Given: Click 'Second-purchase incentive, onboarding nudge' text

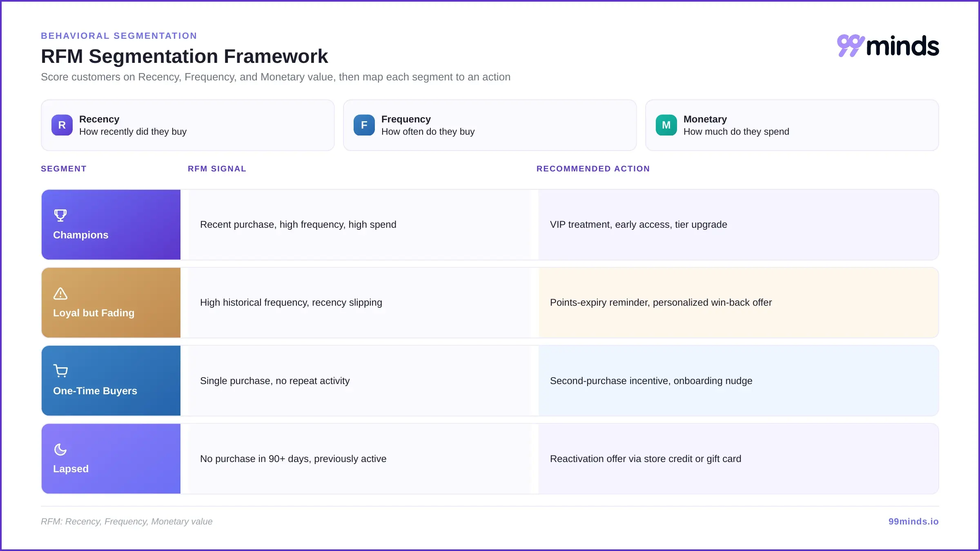Looking at the screenshot, I should click(651, 381).
